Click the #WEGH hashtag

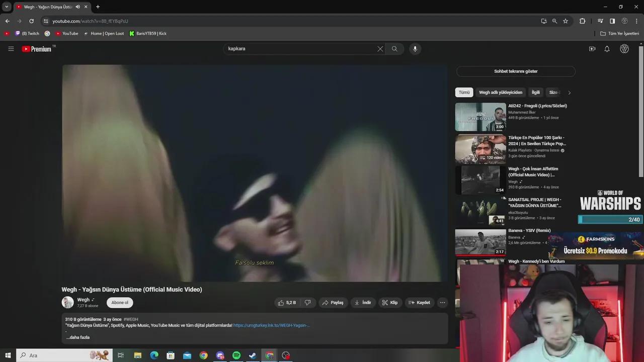tap(131, 319)
